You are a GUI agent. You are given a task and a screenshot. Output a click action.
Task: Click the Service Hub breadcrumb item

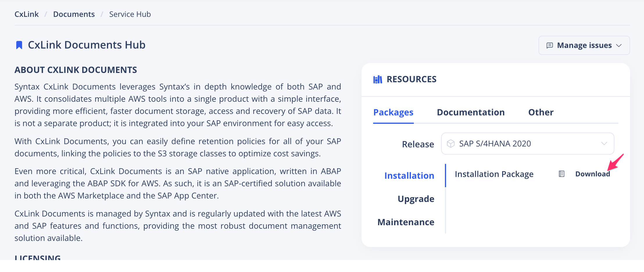coord(130,14)
